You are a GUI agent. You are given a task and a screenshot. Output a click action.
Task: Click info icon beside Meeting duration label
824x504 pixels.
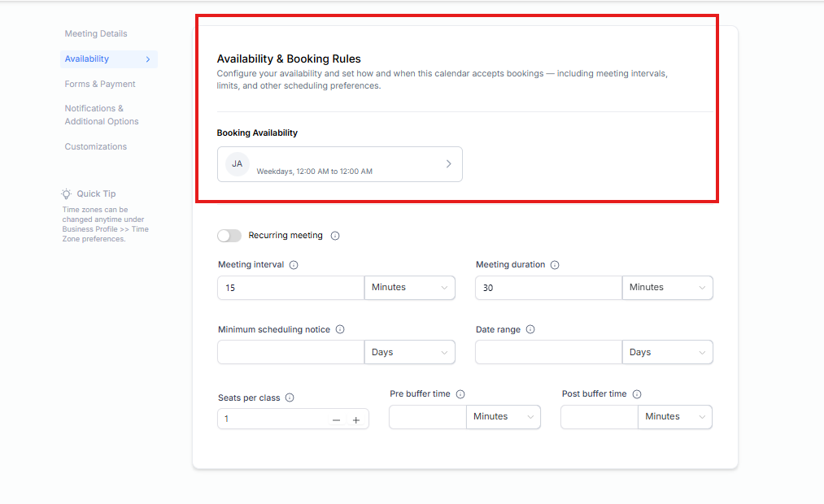pos(555,265)
